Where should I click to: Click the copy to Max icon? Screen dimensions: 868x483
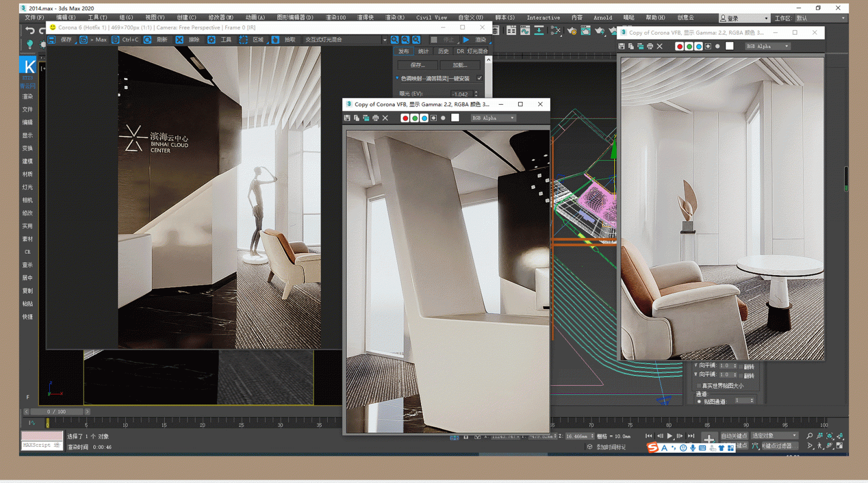click(84, 40)
